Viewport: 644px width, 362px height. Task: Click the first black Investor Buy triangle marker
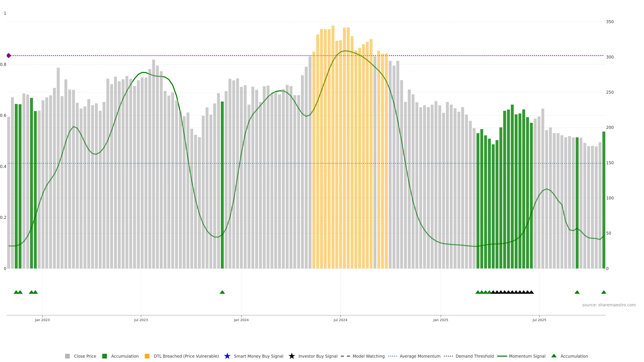(493, 292)
